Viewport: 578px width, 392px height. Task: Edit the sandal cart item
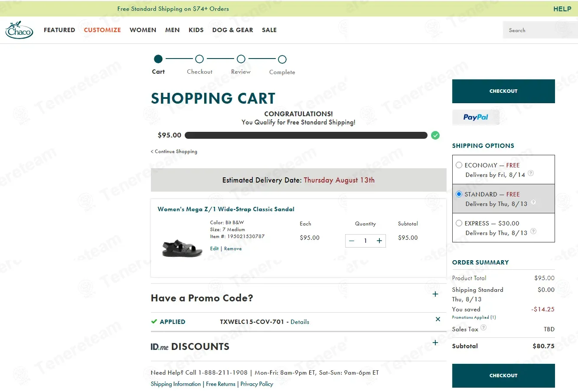[214, 248]
